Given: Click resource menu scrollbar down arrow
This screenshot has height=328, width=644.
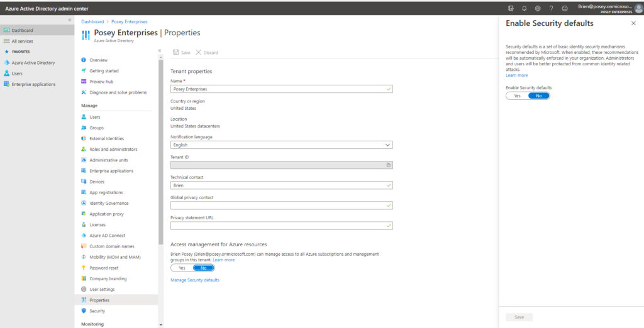Looking at the screenshot, I should [160, 325].
